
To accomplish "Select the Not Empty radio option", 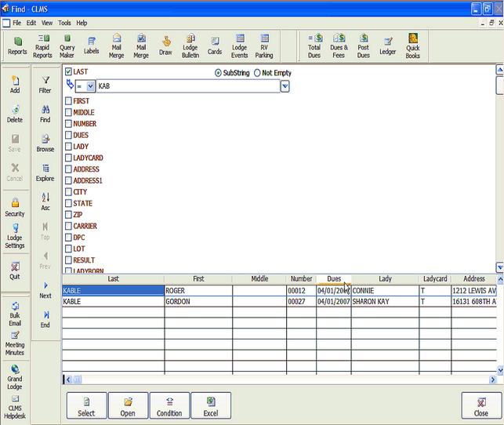I will [256, 72].
